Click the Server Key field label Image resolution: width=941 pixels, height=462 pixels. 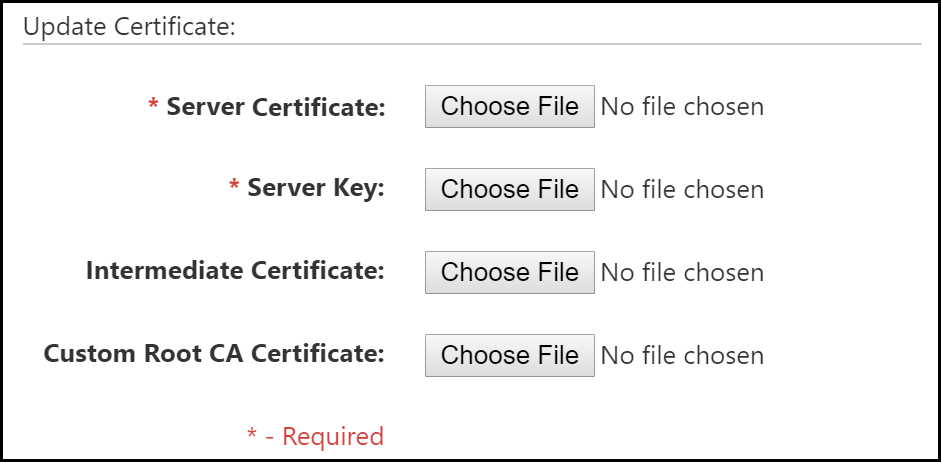316,189
